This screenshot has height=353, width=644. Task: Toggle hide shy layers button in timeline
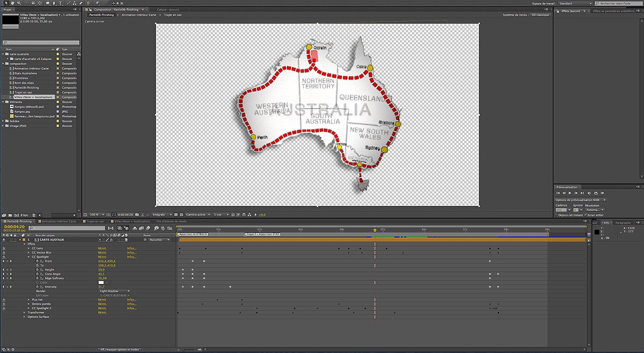pos(135,228)
